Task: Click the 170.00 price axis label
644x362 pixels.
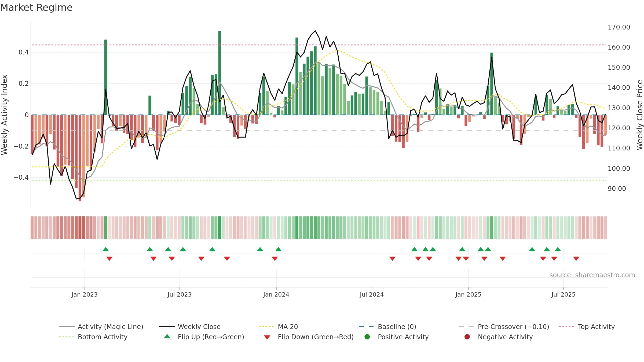Action: coord(619,27)
